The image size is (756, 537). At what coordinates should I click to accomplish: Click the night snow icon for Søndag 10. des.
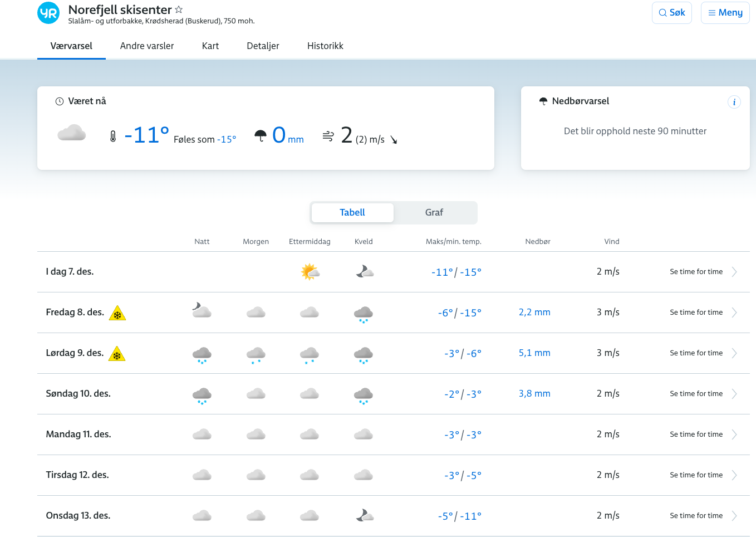tap(202, 396)
